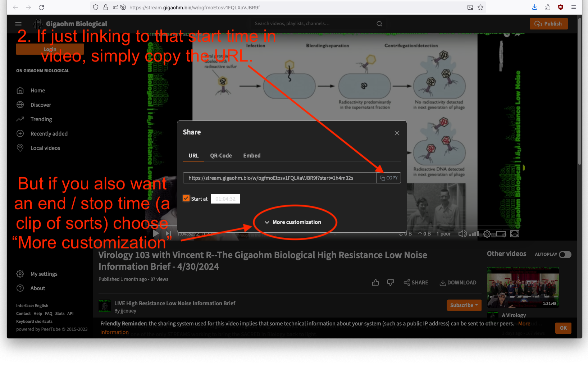Select the URL tab
The image size is (588, 365).
coord(193,156)
